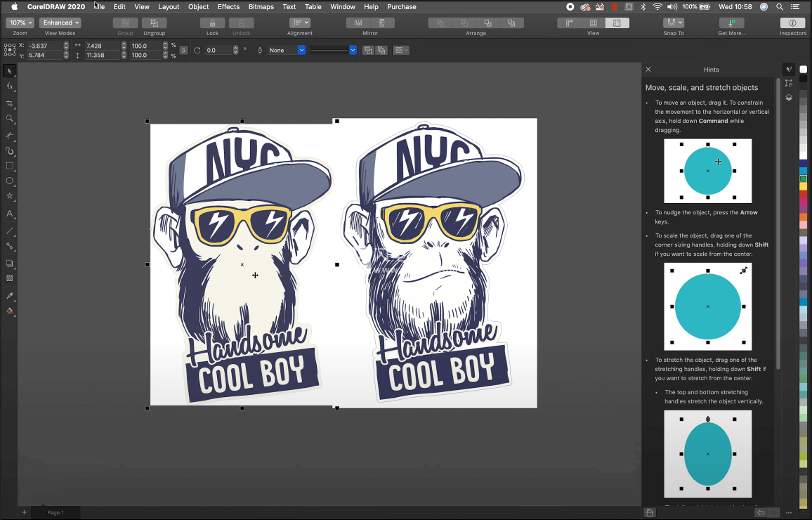
Task: Open the zoom level dropdown
Action: (20, 23)
